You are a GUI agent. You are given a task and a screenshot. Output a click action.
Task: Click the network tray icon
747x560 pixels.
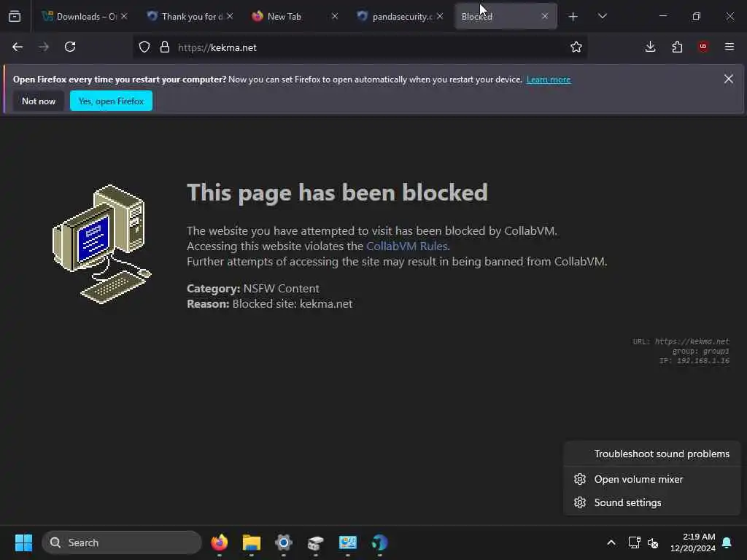634,542
